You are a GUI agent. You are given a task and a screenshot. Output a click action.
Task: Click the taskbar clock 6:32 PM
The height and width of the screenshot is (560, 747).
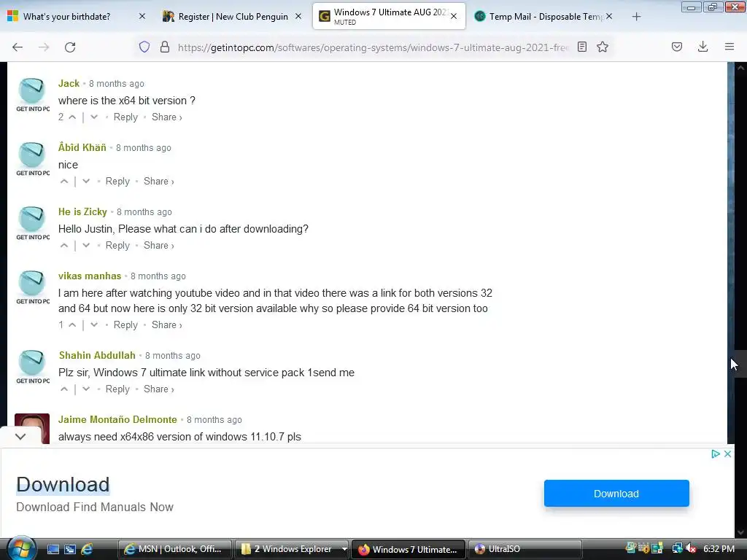719,549
